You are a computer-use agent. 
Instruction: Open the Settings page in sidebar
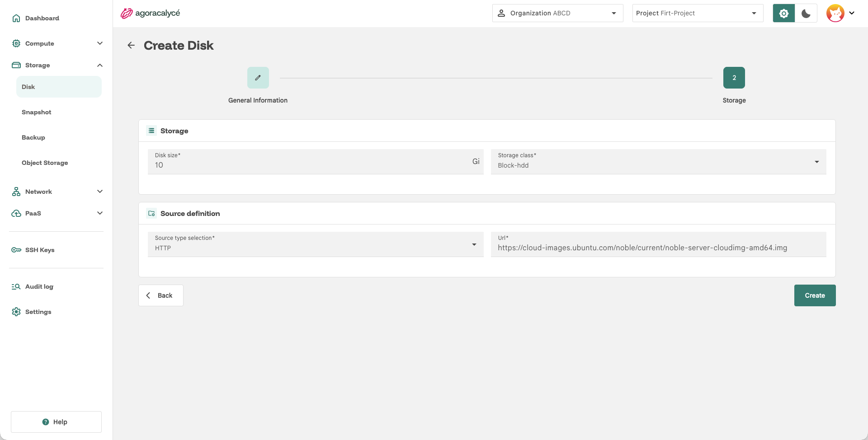click(38, 312)
